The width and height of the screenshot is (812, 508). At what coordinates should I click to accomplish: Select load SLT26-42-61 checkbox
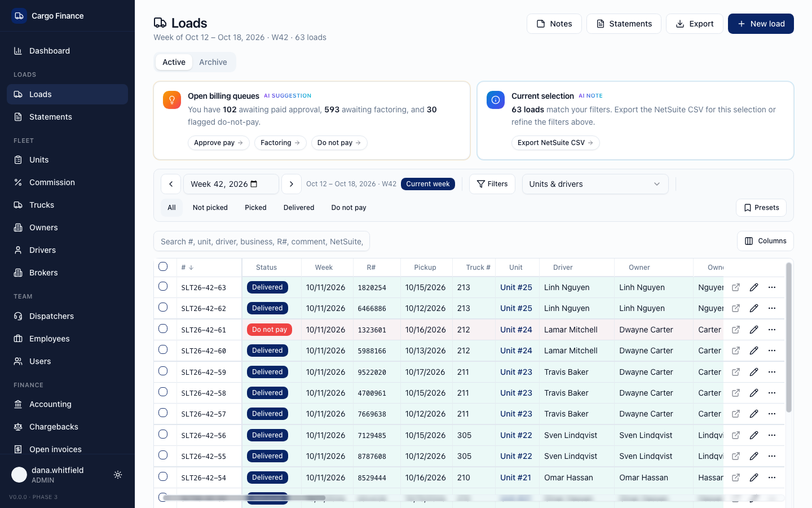click(x=163, y=329)
